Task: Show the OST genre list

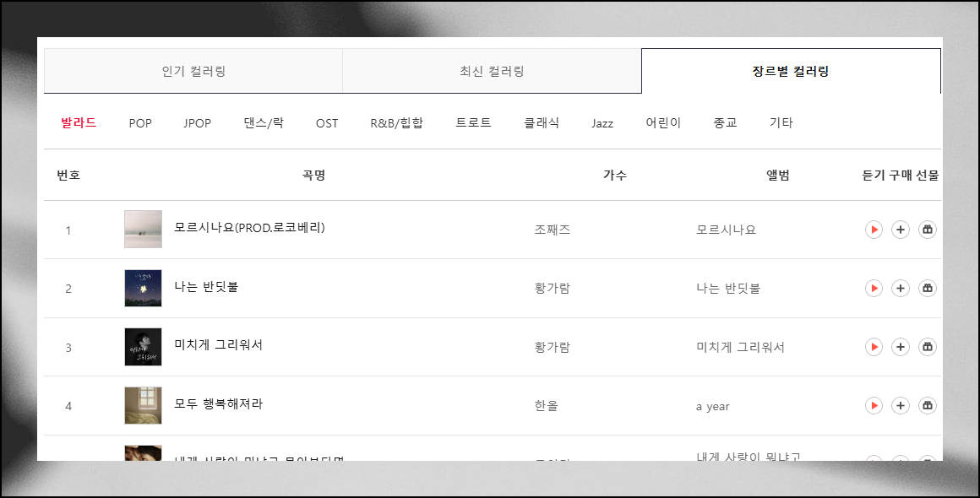Action: [327, 123]
